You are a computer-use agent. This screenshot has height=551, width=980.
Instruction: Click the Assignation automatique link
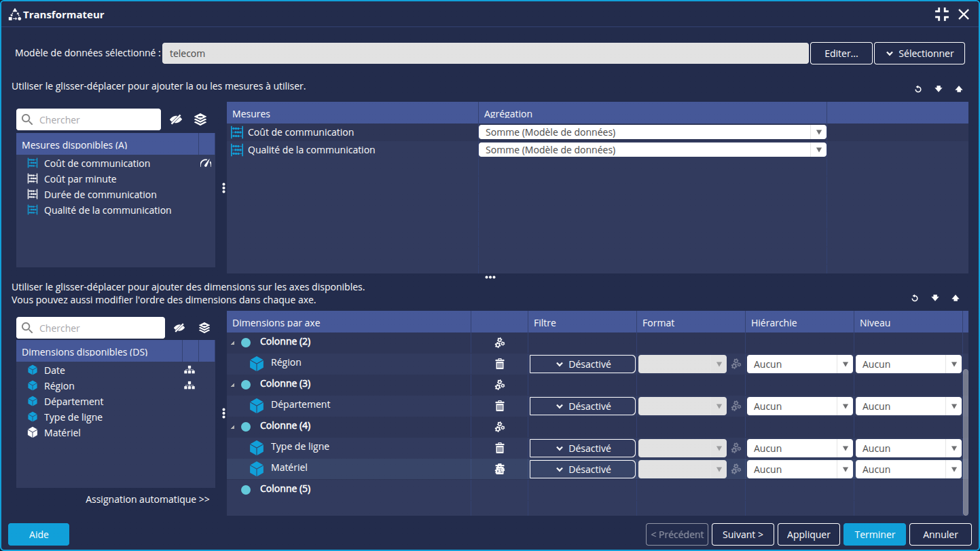[147, 499]
